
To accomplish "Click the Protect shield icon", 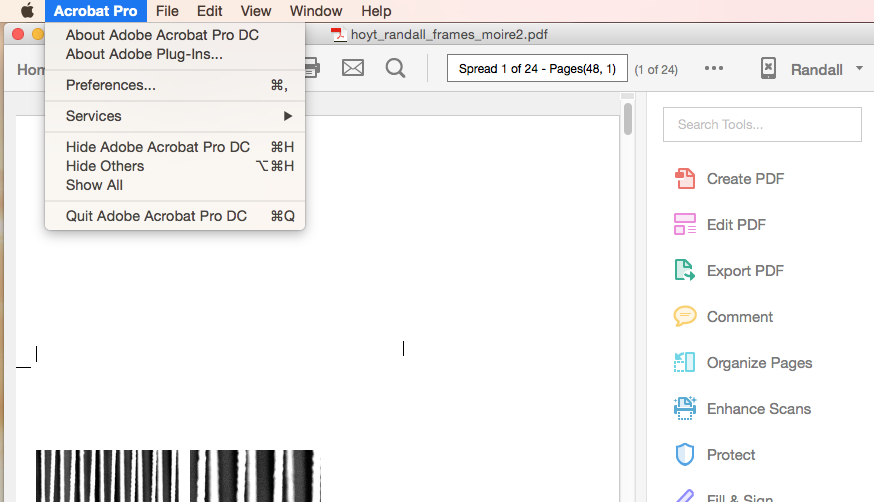I will (x=684, y=455).
